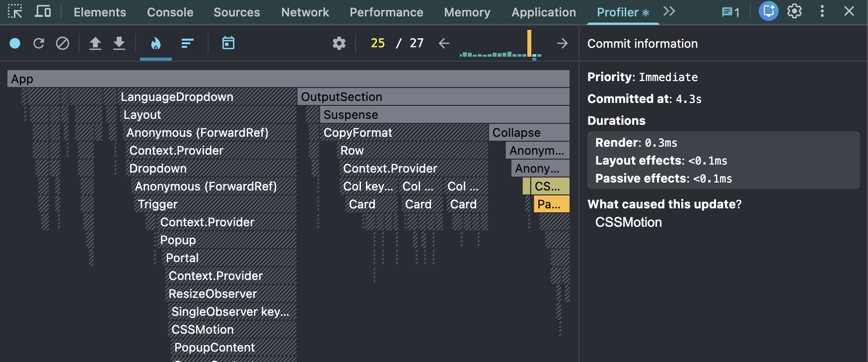This screenshot has height=362, width=868.
Task: Select the LanguageDropdown component bar
Action: [x=207, y=97]
